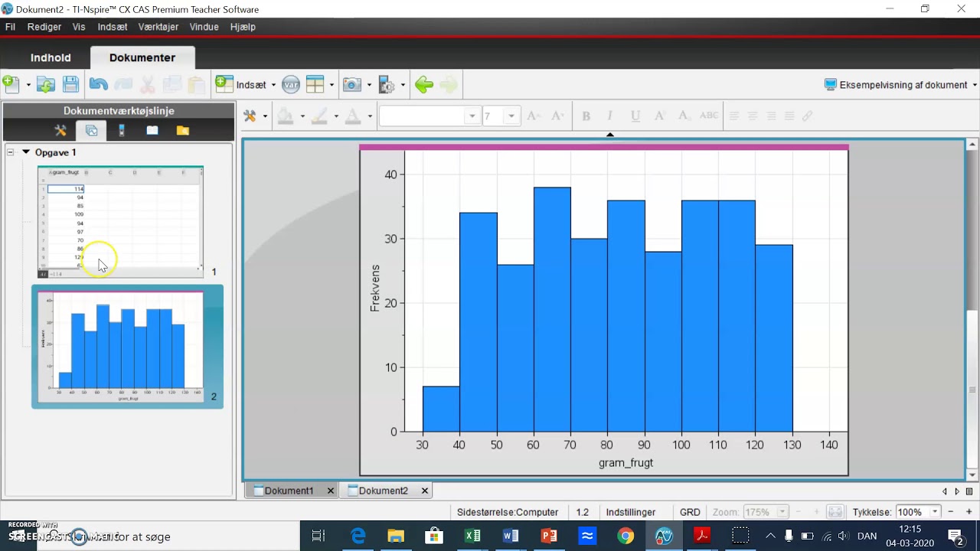
Task: Switch to the Dokument1 tab
Action: 289,491
